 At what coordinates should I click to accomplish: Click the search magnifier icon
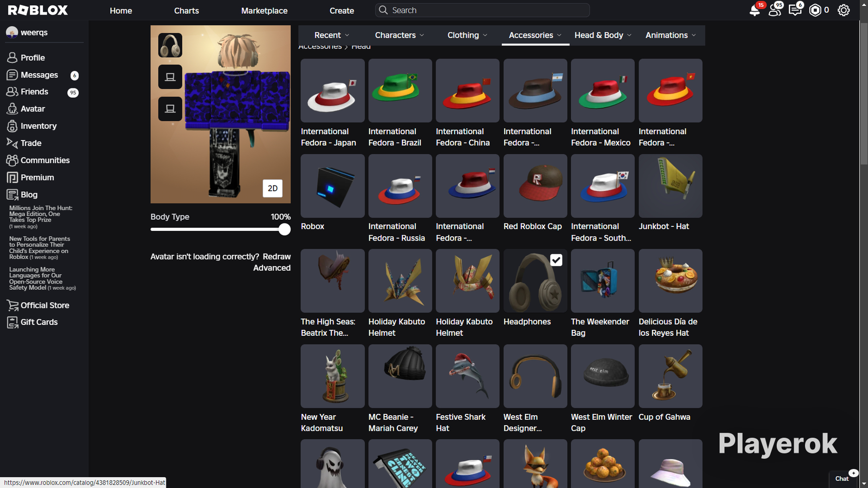click(x=383, y=10)
